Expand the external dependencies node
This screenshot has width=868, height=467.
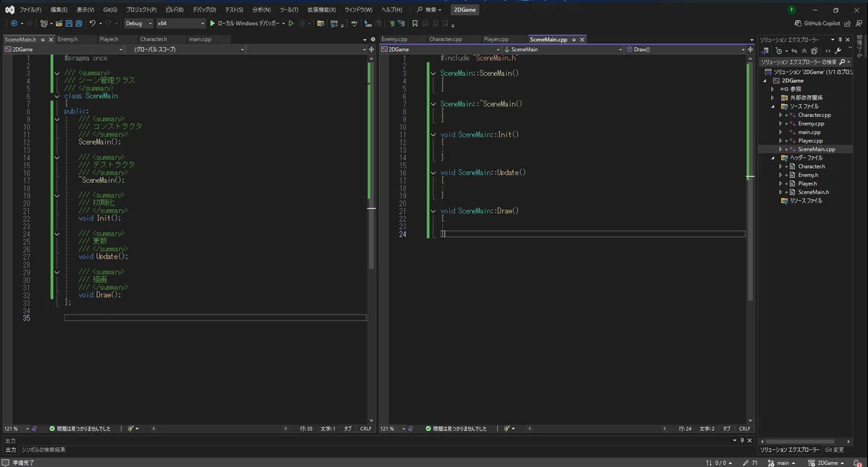pos(773,98)
